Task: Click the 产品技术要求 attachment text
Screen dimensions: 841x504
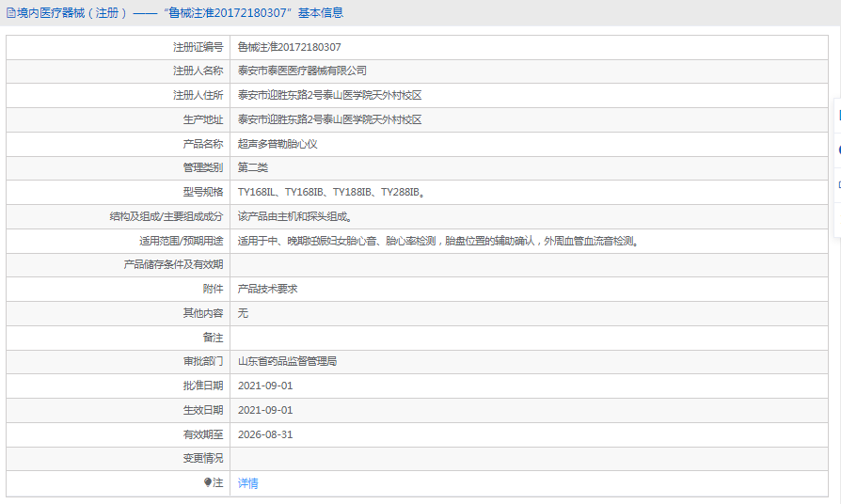Action: (268, 289)
